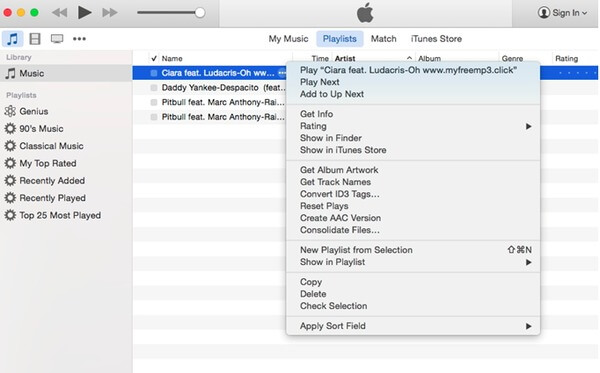The width and height of the screenshot is (600, 373).
Task: Sort by the Name column header
Action: pyautogui.click(x=172, y=59)
